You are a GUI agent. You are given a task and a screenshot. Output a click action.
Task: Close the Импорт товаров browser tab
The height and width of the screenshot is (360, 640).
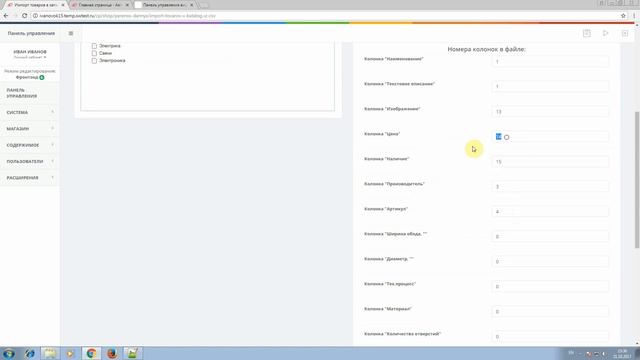click(x=62, y=5)
